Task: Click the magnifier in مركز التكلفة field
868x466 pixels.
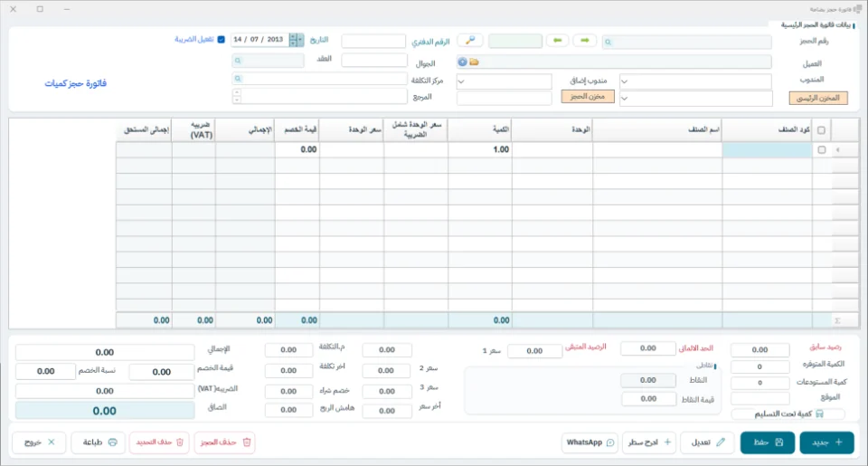Action: point(238,79)
